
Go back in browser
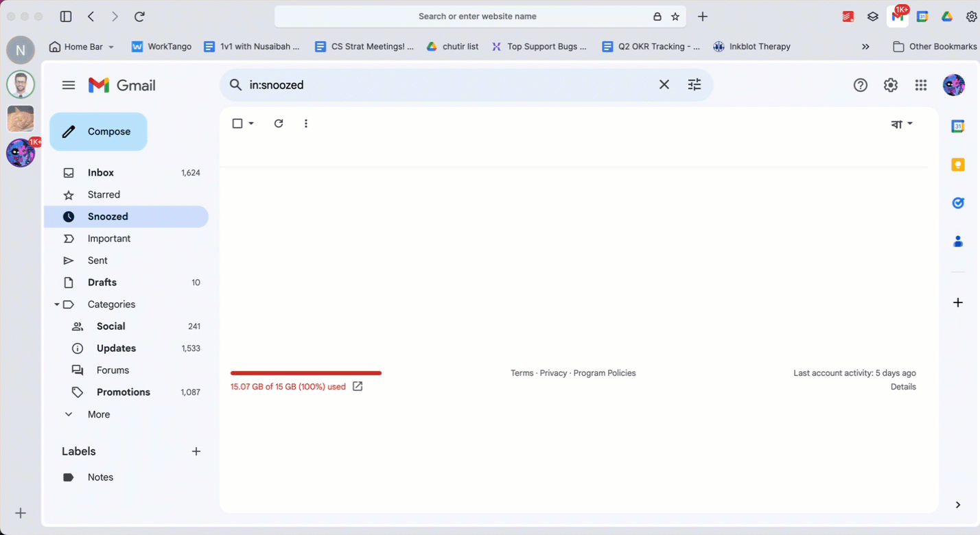91,16
